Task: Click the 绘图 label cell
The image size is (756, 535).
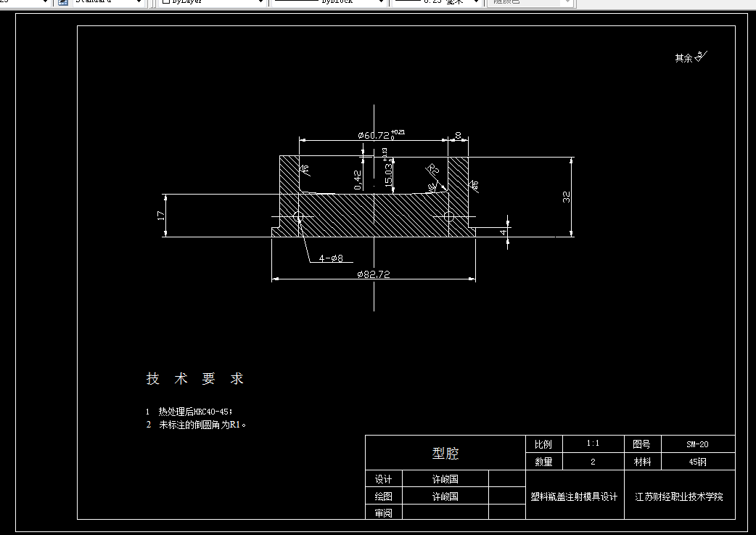Action: click(383, 496)
